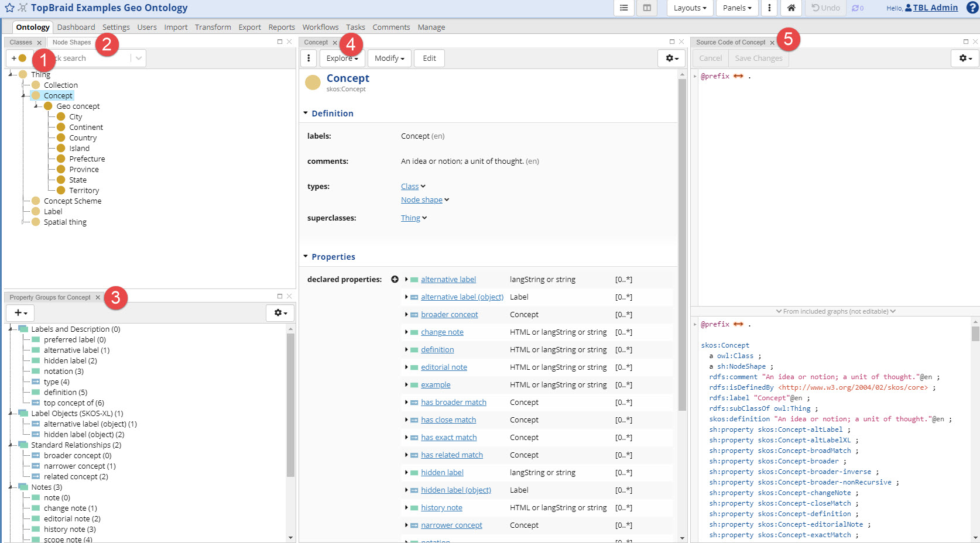Open the Explore dropdown

[x=341, y=58]
